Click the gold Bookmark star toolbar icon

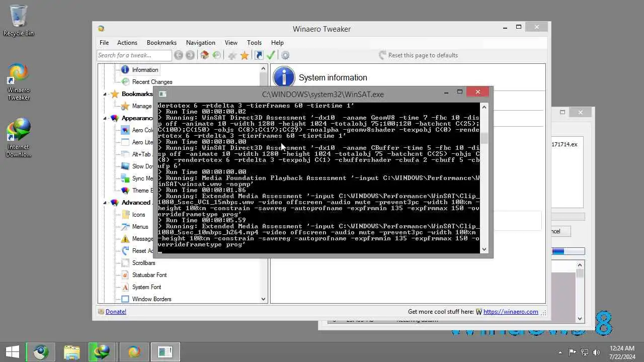point(245,55)
